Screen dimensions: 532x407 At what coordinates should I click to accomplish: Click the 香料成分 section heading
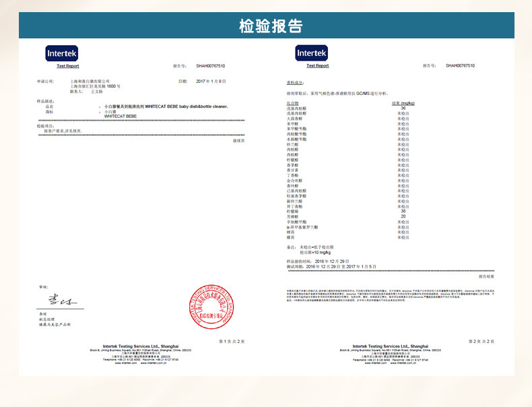[x=295, y=82]
